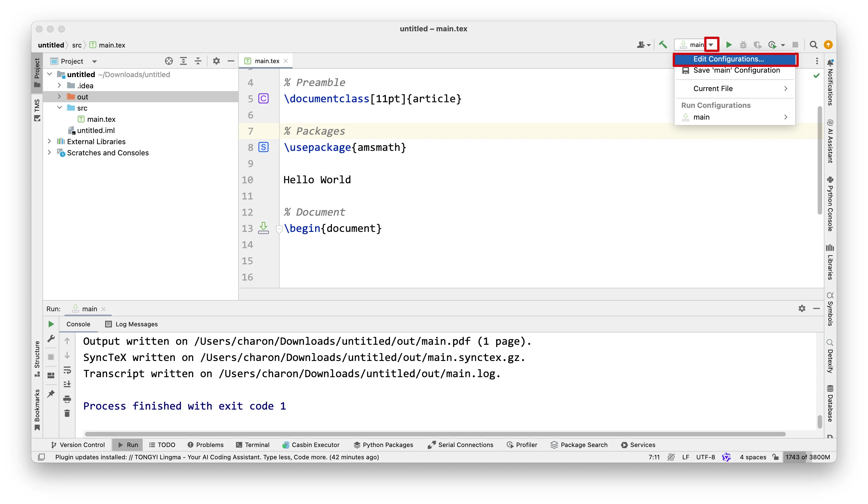Toggle the Python Console sidebar button
The height and width of the screenshot is (504, 868).
[x=830, y=203]
